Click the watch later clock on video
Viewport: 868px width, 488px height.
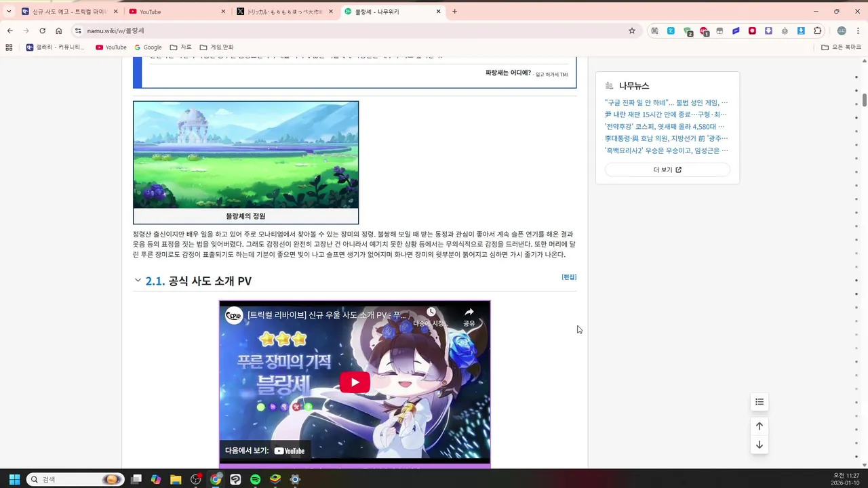tap(431, 316)
